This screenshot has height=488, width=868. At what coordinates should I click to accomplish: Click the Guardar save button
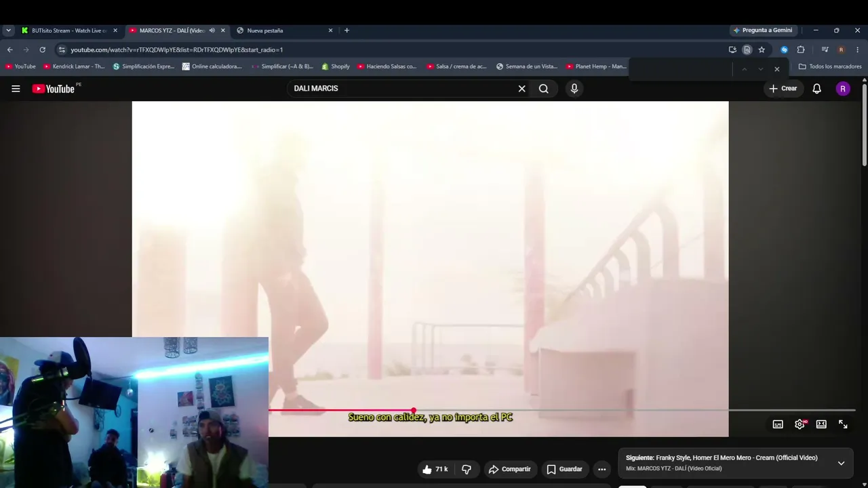(564, 469)
